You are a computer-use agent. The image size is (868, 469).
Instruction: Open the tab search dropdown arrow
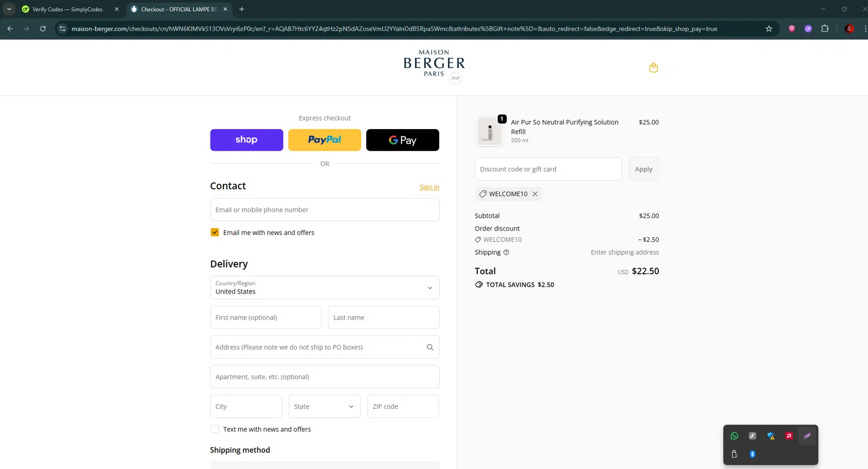9,9
